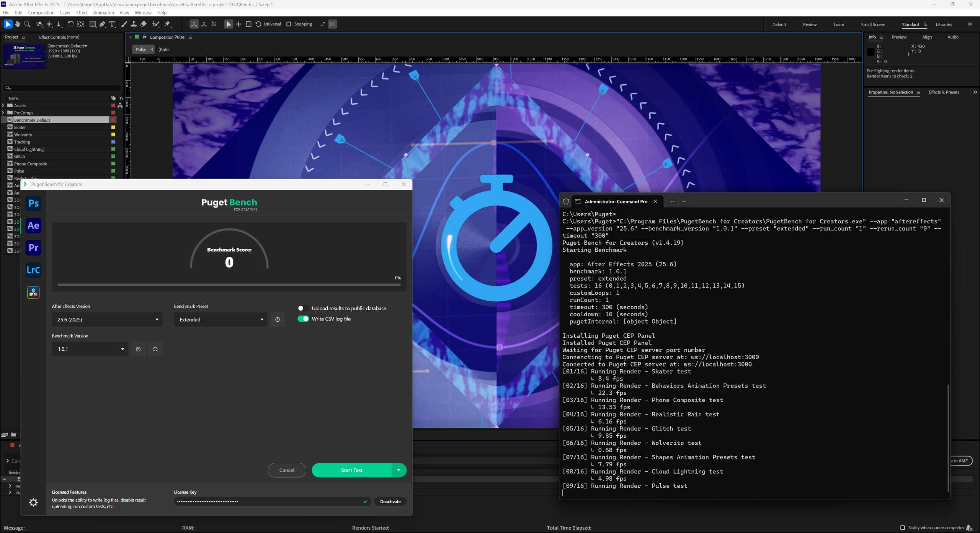Click the Start Test button
Image resolution: width=980 pixels, height=533 pixels.
(x=351, y=470)
